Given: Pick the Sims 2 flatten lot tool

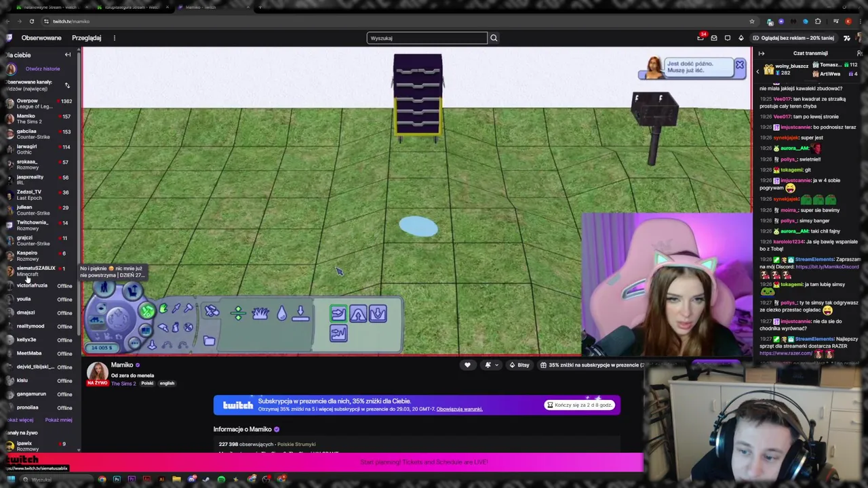Looking at the screenshot, I should pos(300,312).
